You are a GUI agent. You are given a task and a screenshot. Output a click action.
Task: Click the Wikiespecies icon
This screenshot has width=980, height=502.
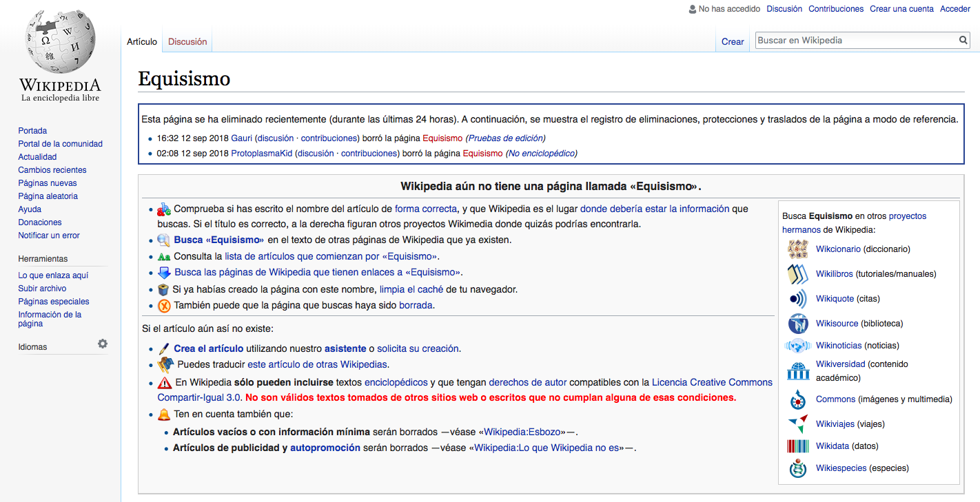coord(798,468)
